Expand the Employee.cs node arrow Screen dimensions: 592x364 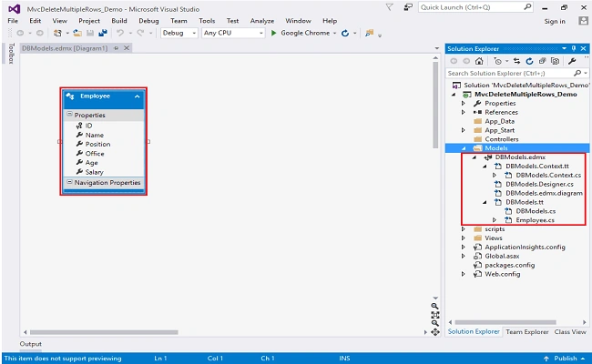click(495, 220)
